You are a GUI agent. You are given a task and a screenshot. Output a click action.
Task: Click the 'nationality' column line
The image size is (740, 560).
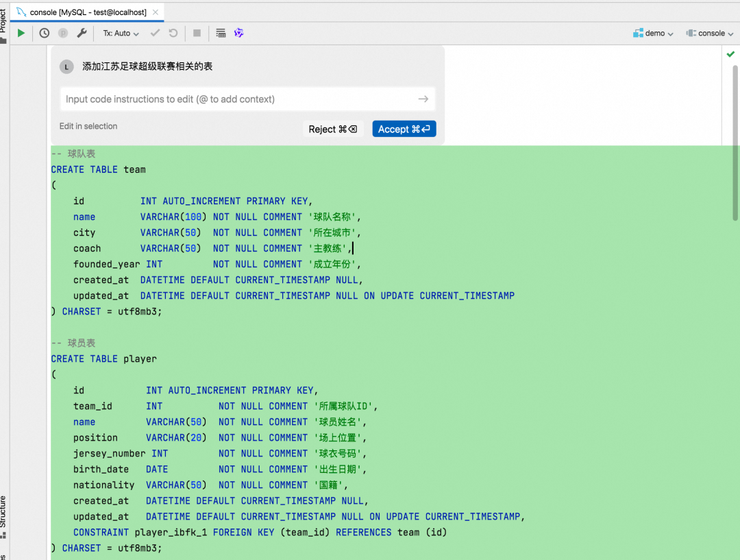pyautogui.click(x=210, y=485)
